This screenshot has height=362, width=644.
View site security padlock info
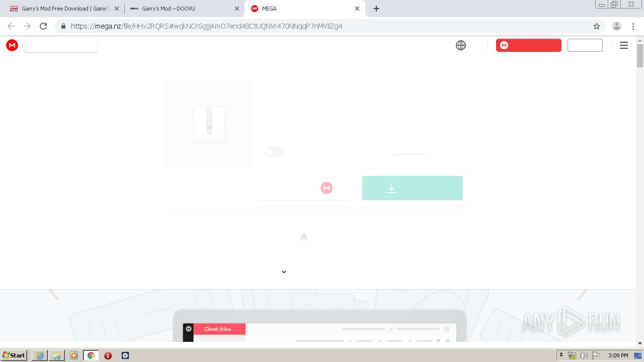click(63, 26)
